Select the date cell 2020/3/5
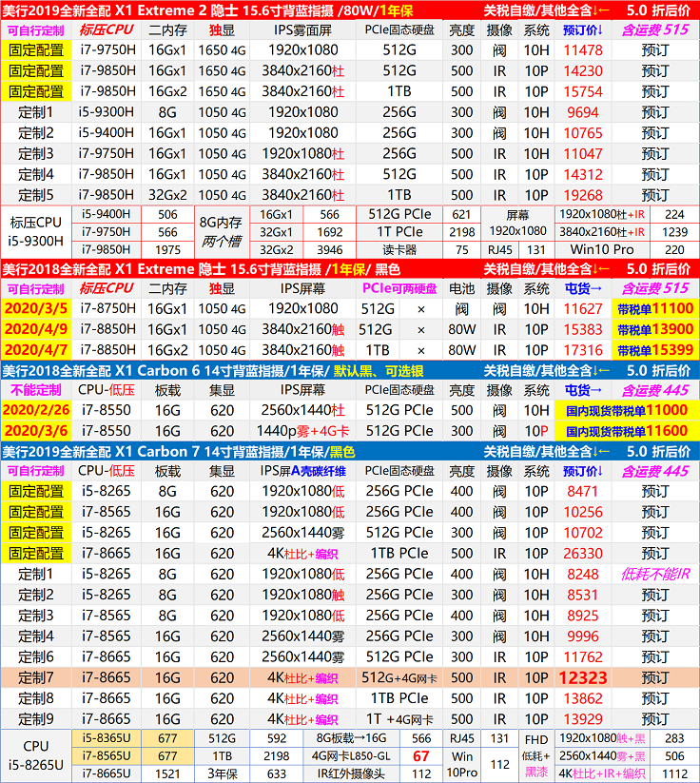The image size is (700, 783). (x=36, y=309)
